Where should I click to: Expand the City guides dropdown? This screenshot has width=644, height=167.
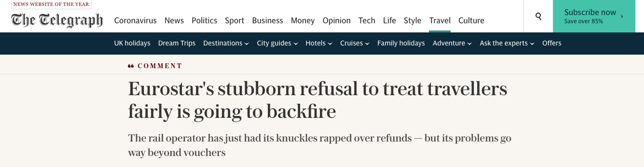pos(277,43)
